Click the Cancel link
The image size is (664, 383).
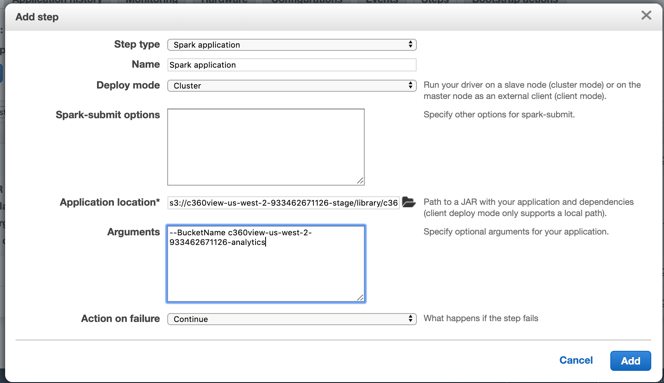point(576,360)
